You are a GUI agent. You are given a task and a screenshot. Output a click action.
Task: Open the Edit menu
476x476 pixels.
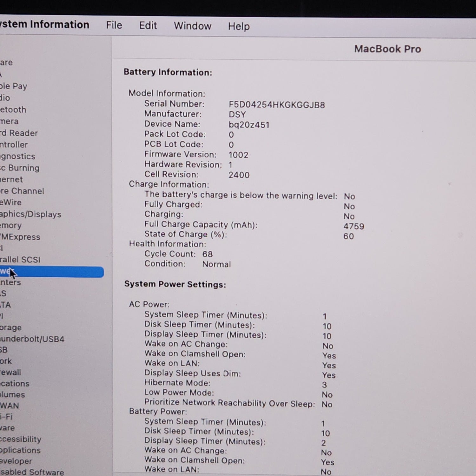coord(148,26)
